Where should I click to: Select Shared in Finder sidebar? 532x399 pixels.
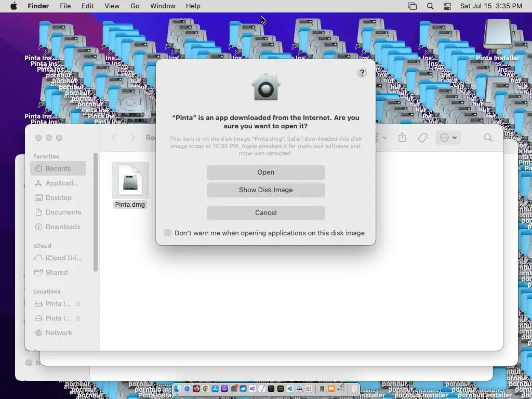point(58,272)
